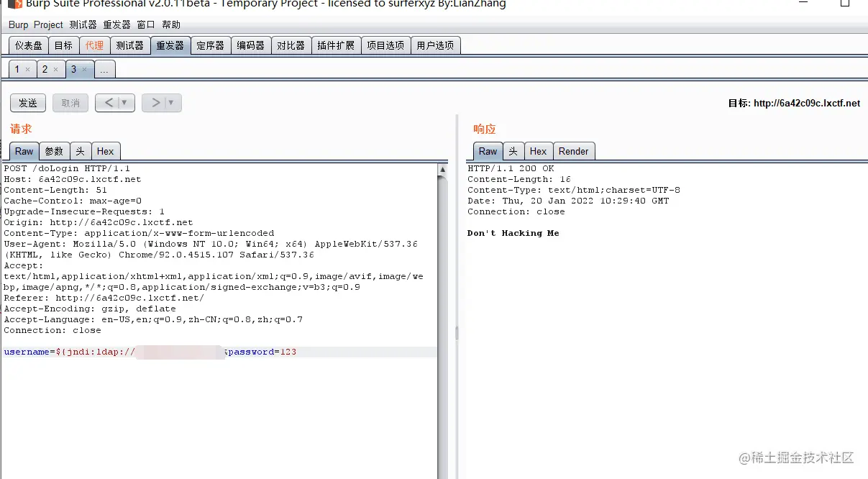Click the Upgrade-Insecure-Requests: 1 line

pyautogui.click(x=84, y=211)
